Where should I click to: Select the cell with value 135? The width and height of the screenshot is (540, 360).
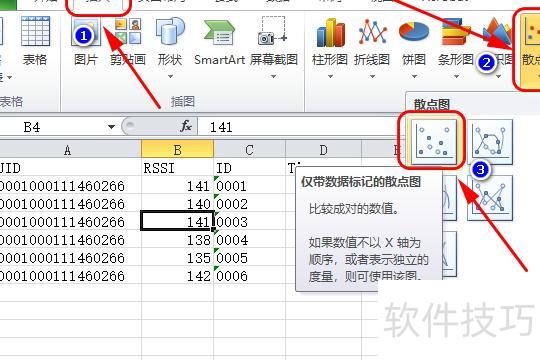177,257
